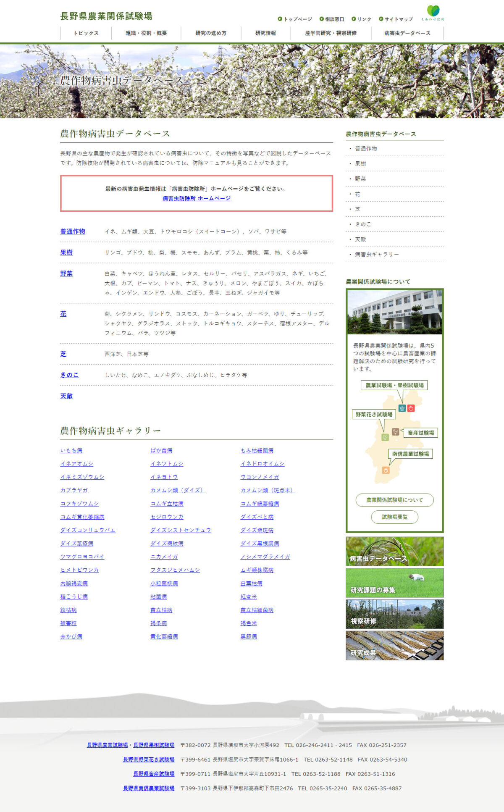
Task: Click the red apple map icon
Action: pyautogui.click(x=411, y=408)
